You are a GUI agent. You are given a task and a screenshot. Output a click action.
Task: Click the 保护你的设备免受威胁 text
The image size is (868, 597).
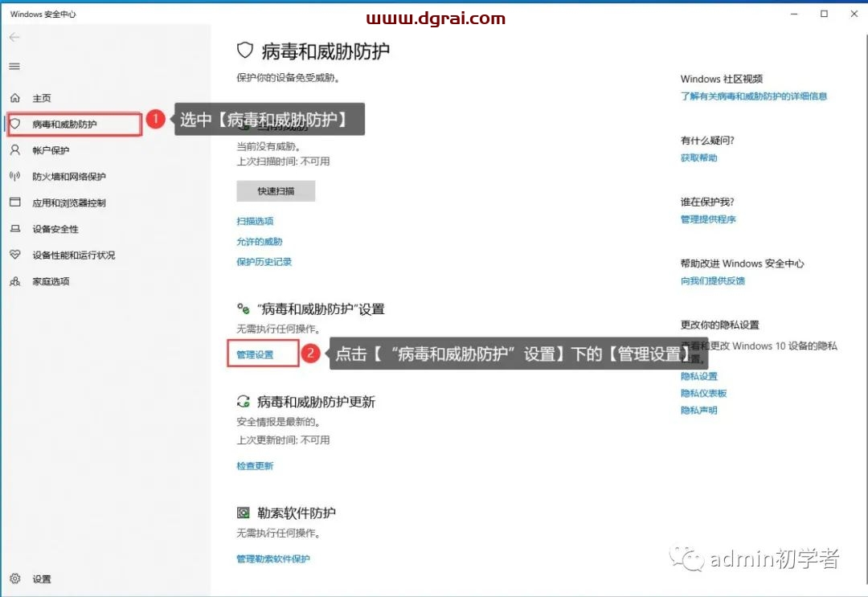pyautogui.click(x=288, y=77)
